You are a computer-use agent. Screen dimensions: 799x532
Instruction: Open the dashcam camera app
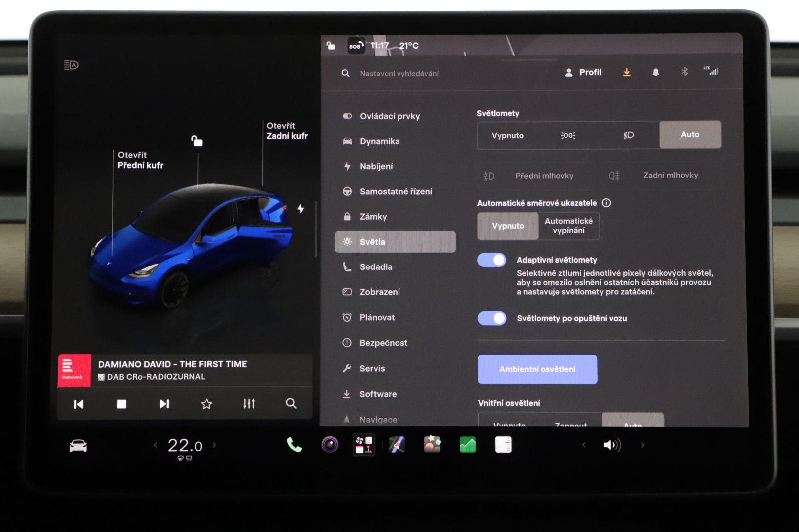(x=330, y=444)
